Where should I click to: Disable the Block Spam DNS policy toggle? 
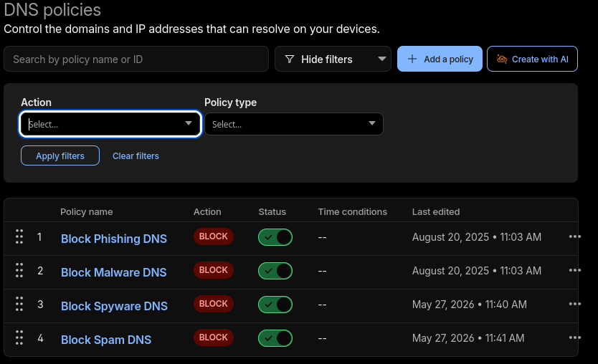[x=275, y=338]
